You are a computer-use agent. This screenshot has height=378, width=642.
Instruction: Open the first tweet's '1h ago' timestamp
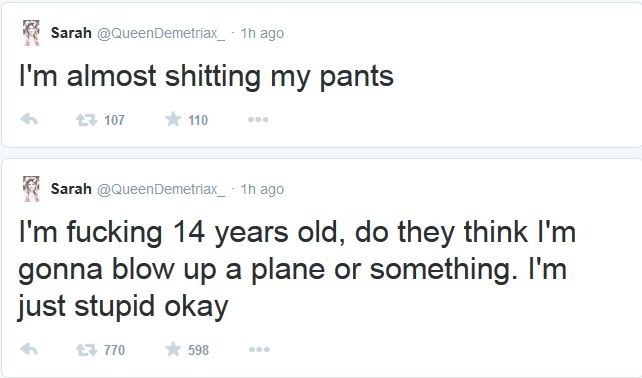[x=262, y=33]
